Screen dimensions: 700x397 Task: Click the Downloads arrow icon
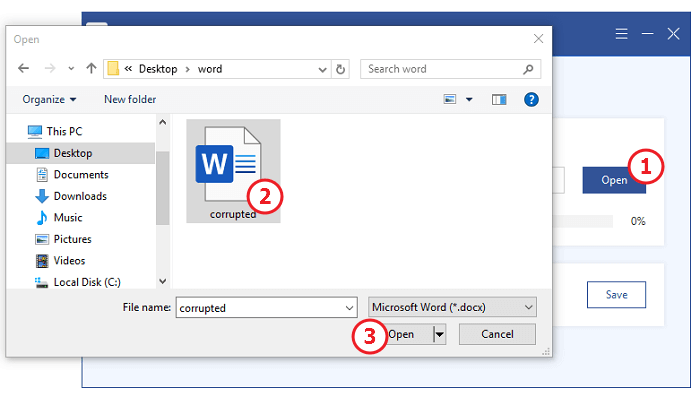click(x=42, y=196)
